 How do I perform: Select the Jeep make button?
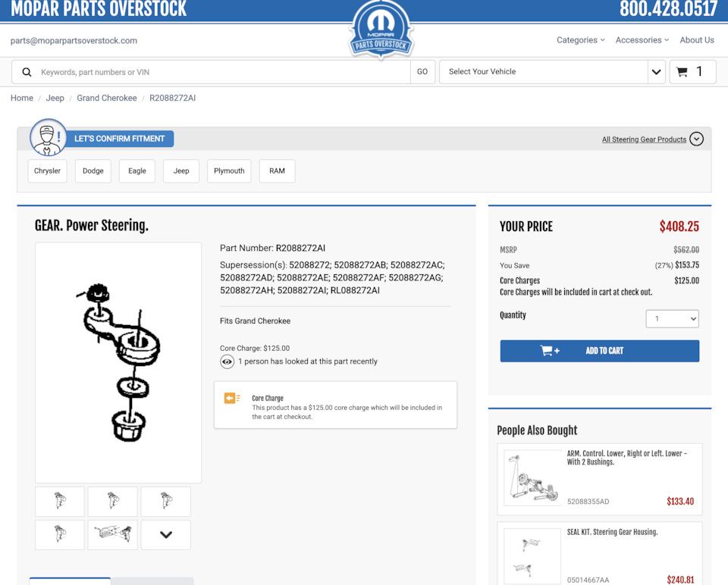[x=181, y=170]
